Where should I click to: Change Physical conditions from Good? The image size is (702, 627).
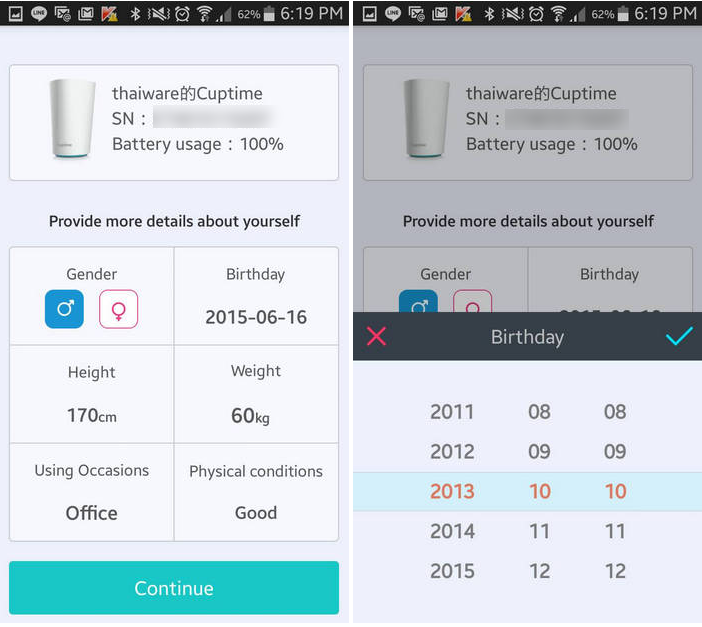256,492
